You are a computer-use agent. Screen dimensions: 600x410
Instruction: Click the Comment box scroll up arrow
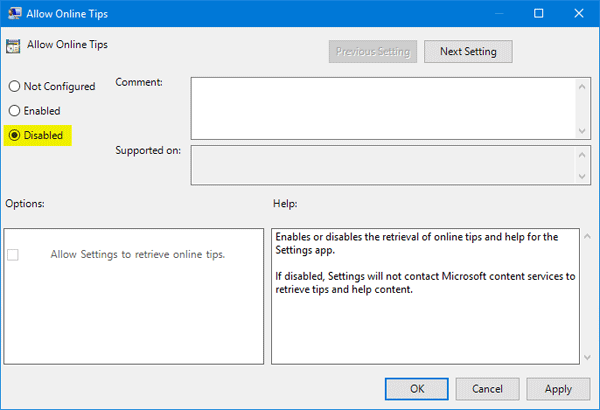point(581,85)
